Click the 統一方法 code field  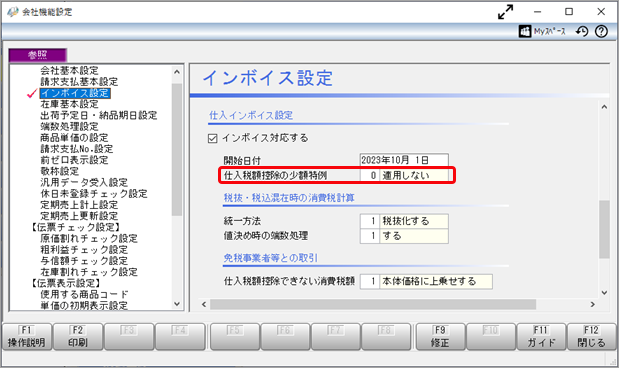(370, 221)
